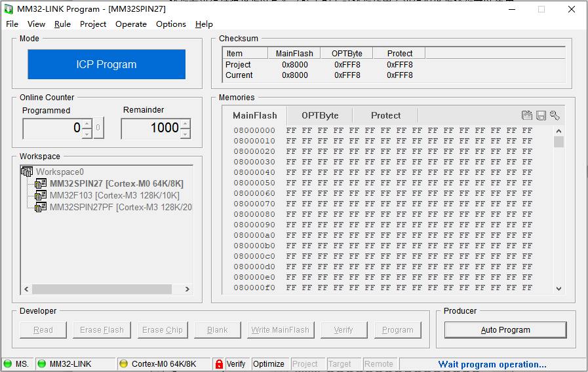The width and height of the screenshot is (588, 372).
Task: Click the Erase Chip button
Action: [163, 329]
